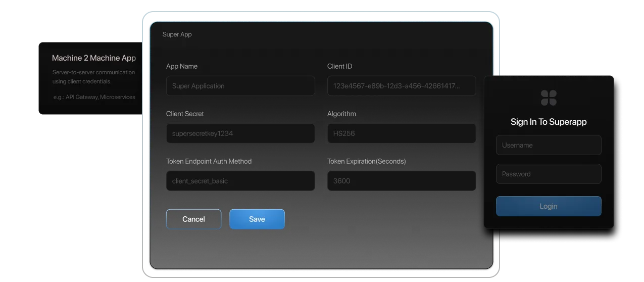Click the Username input field
The image size is (644, 282).
pos(548,145)
